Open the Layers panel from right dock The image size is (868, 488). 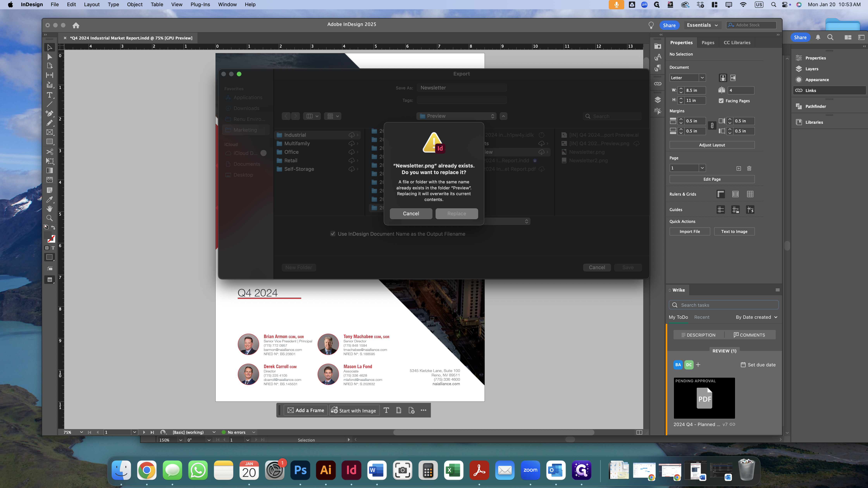[x=811, y=69]
